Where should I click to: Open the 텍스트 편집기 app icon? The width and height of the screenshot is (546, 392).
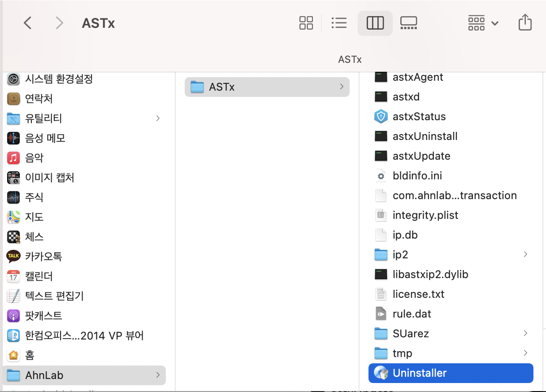(x=13, y=296)
